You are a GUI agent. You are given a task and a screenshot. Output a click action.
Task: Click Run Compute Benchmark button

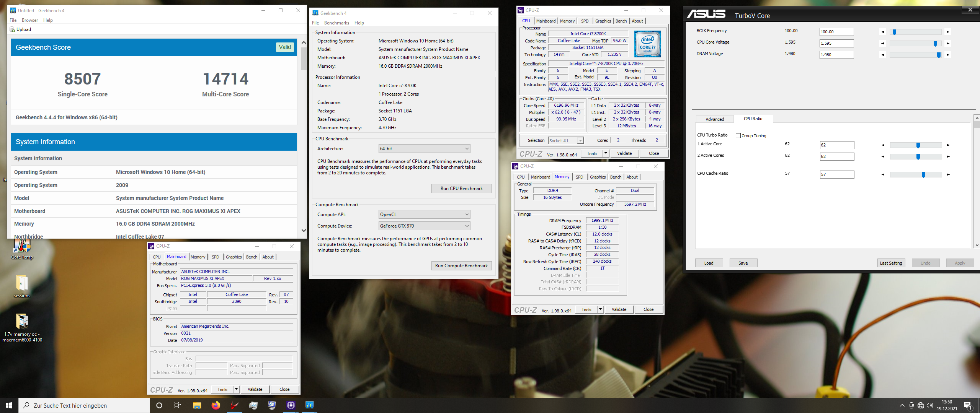[461, 266]
